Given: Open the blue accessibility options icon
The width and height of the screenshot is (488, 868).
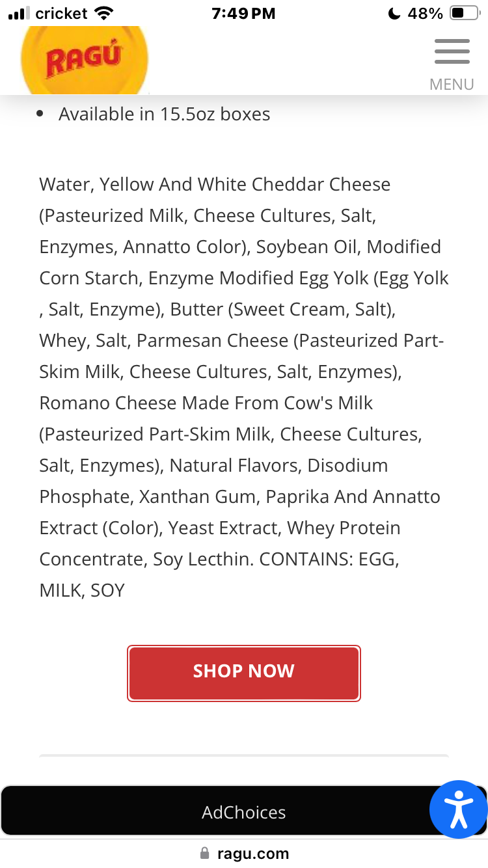Looking at the screenshot, I should (458, 809).
